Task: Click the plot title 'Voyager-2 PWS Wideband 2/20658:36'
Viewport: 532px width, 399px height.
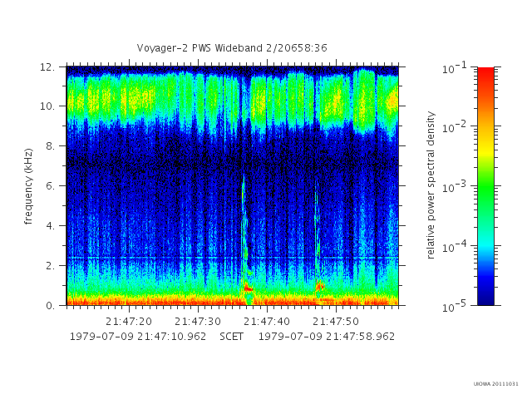Action: click(232, 48)
